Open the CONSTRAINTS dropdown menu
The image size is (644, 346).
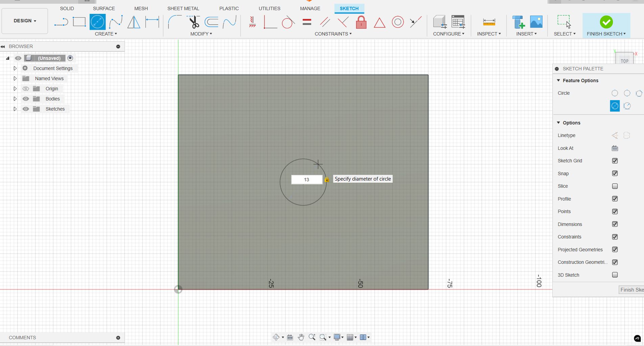(333, 34)
